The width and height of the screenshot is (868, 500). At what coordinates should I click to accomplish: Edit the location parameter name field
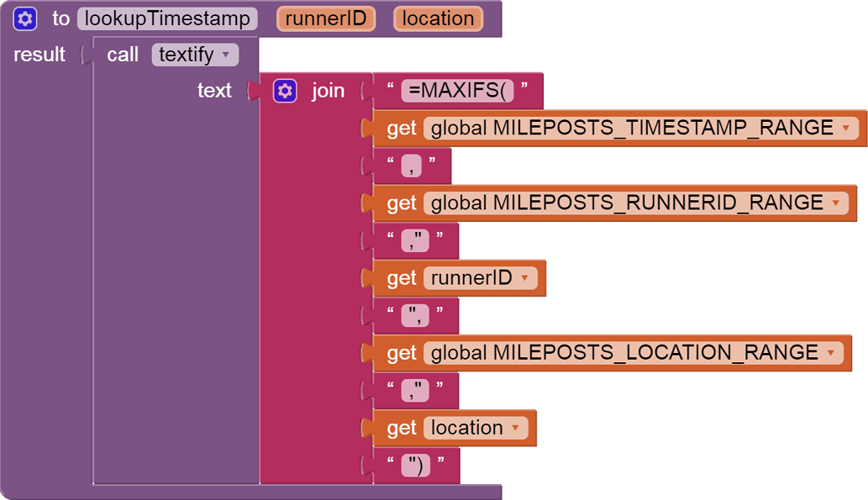coord(438,18)
